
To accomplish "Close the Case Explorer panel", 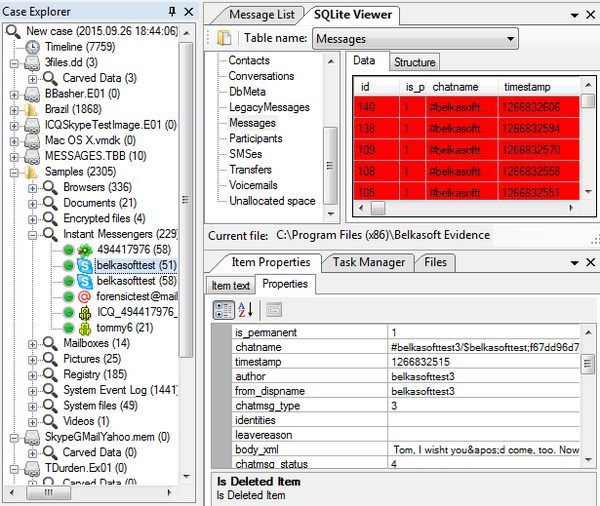I will [189, 12].
